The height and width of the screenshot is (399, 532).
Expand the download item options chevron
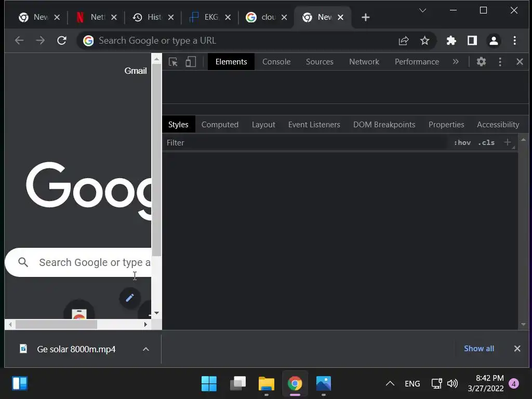click(x=146, y=349)
